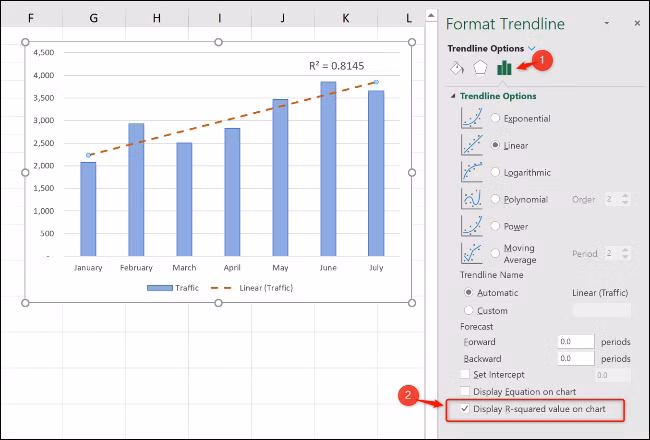Click the Linear trendline graph icon
Screen dimensions: 650x440
[x=472, y=145]
